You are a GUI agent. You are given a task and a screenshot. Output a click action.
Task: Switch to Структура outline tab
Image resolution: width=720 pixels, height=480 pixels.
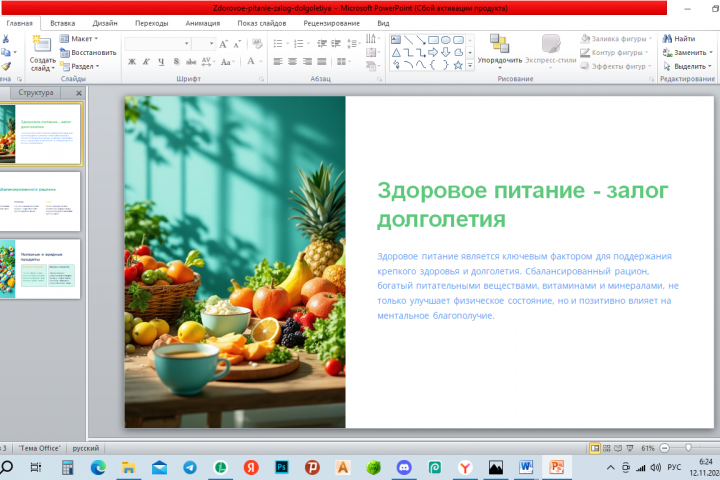click(x=36, y=93)
